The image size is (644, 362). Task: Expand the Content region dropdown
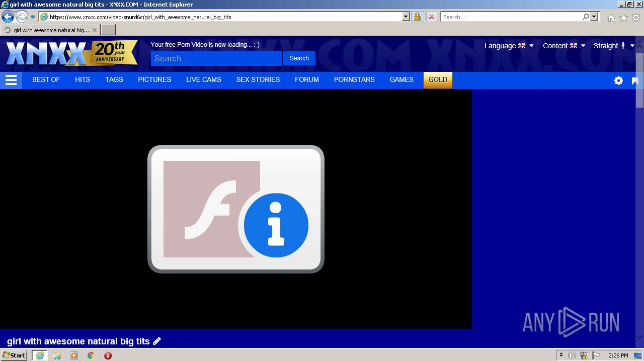pos(564,46)
